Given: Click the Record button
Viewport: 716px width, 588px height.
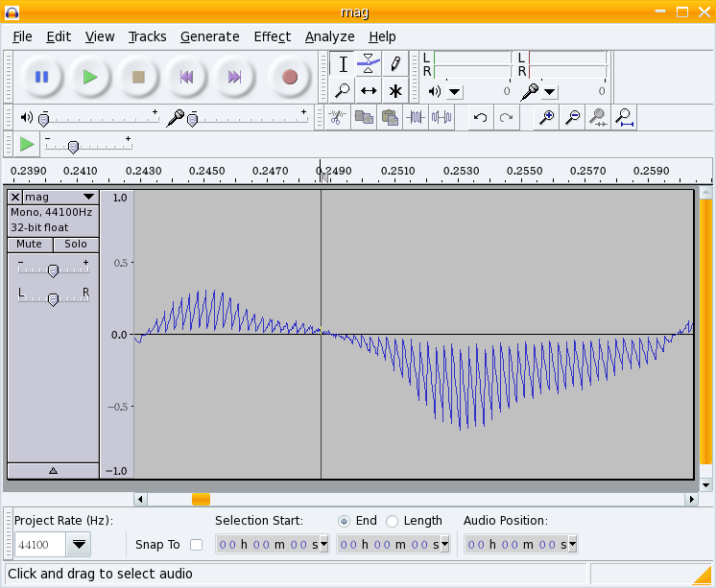Looking at the screenshot, I should click(289, 77).
